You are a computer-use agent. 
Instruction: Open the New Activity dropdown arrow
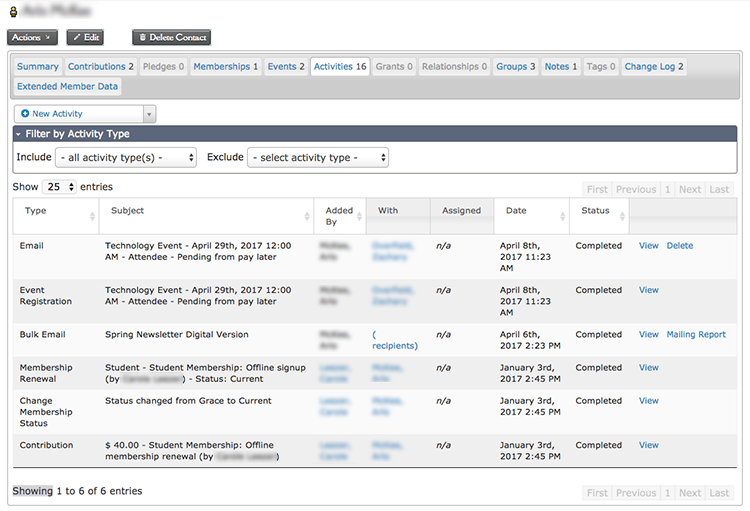click(149, 114)
